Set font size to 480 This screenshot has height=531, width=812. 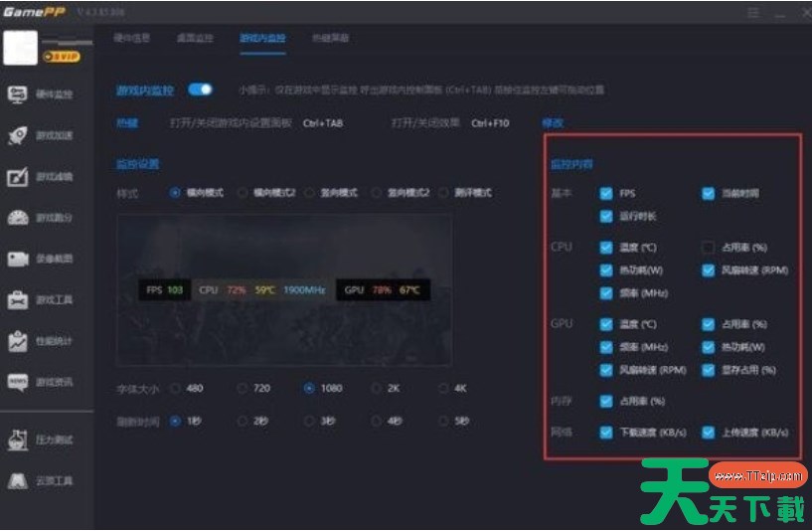click(x=175, y=388)
